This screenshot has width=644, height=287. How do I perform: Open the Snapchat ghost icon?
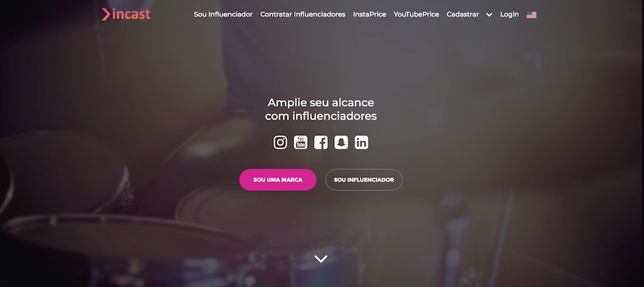(341, 142)
